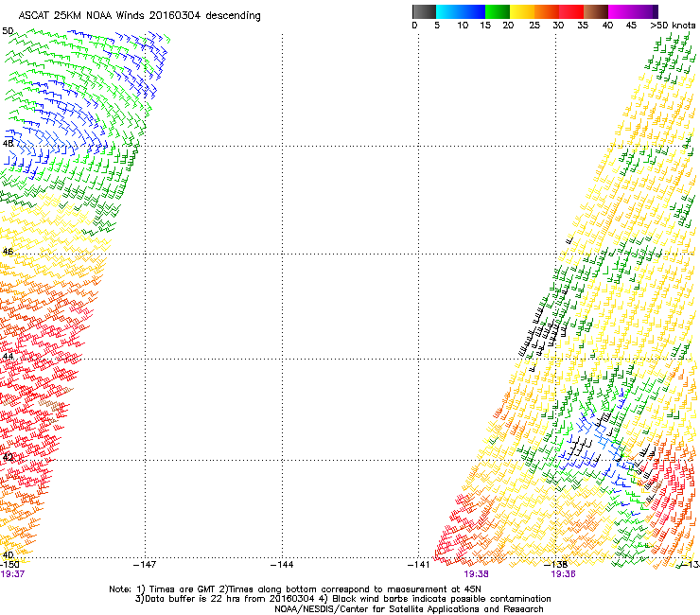Pick the red 30-35 knots legend segment
This screenshot has width=700, height=615.
click(x=571, y=11)
